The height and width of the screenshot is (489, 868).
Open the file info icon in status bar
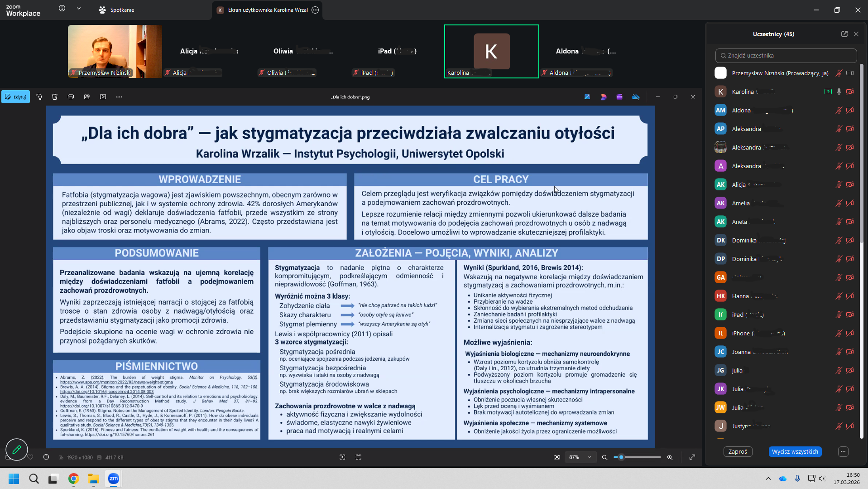(46, 457)
